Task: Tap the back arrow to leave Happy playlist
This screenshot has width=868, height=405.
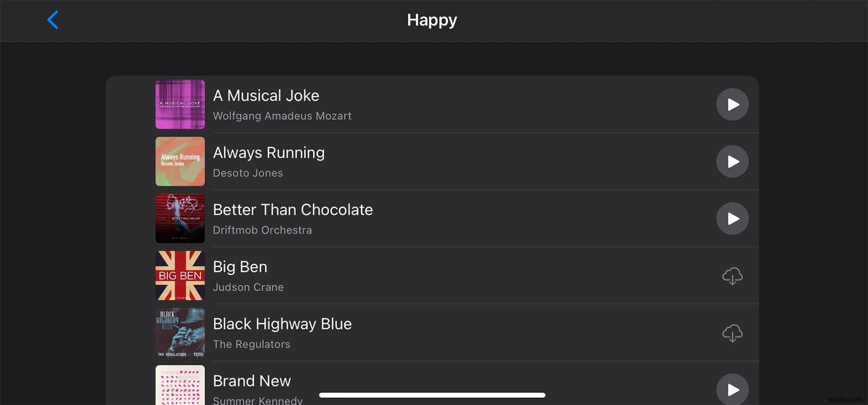Action: pos(53,20)
